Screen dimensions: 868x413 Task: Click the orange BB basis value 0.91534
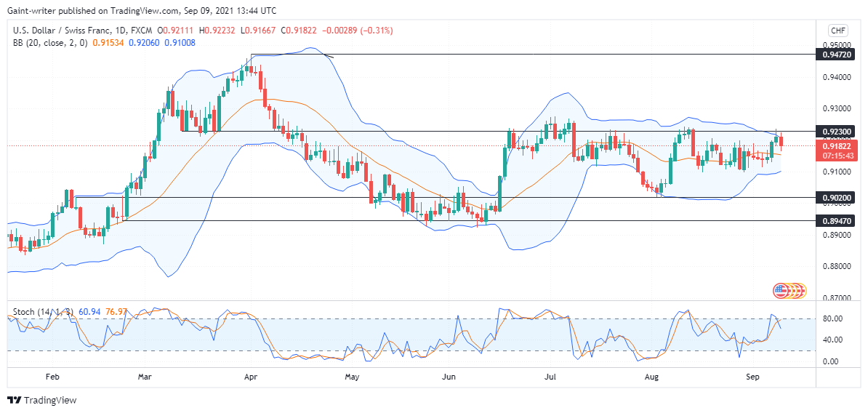pos(108,43)
